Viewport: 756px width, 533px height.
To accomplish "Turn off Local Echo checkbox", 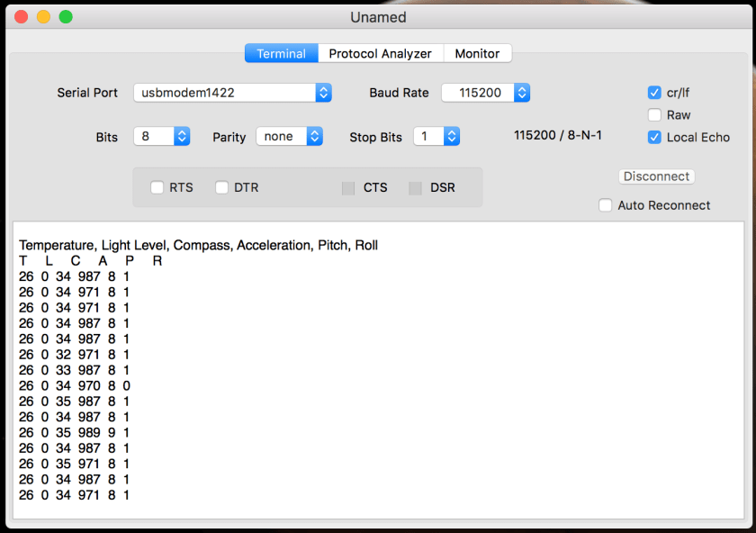I will tap(655, 138).
